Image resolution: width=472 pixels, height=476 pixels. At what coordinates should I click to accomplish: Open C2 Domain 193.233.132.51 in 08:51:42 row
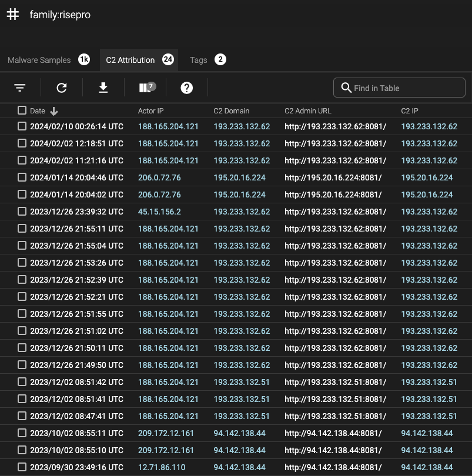point(242,382)
